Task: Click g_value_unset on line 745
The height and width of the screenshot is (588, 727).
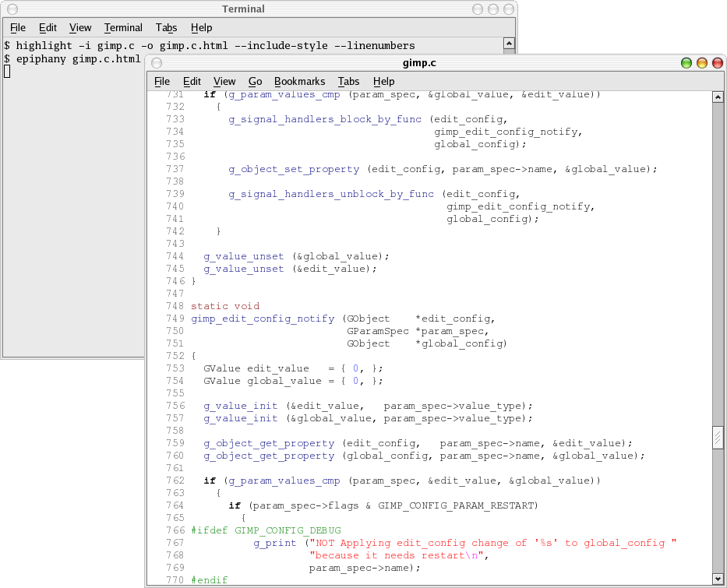Action: (243, 269)
